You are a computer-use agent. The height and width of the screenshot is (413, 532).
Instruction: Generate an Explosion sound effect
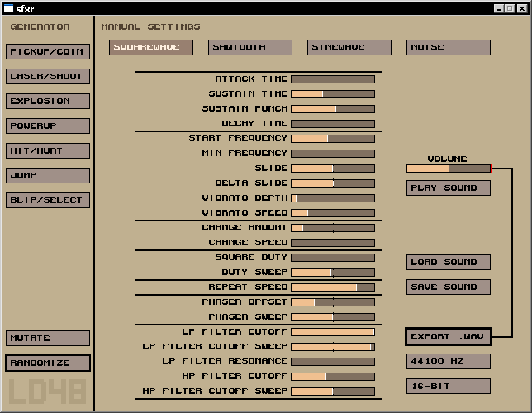click(47, 102)
